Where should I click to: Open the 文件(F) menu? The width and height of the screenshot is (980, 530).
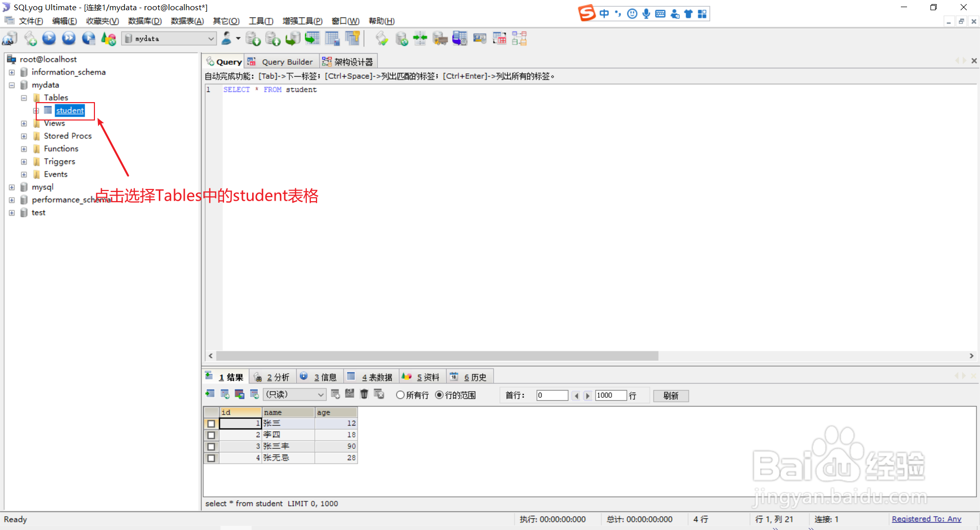tap(31, 21)
